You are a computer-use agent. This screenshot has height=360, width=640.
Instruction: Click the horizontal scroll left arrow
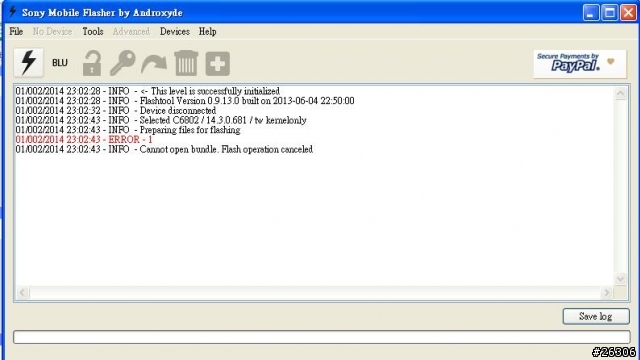pyautogui.click(x=22, y=292)
